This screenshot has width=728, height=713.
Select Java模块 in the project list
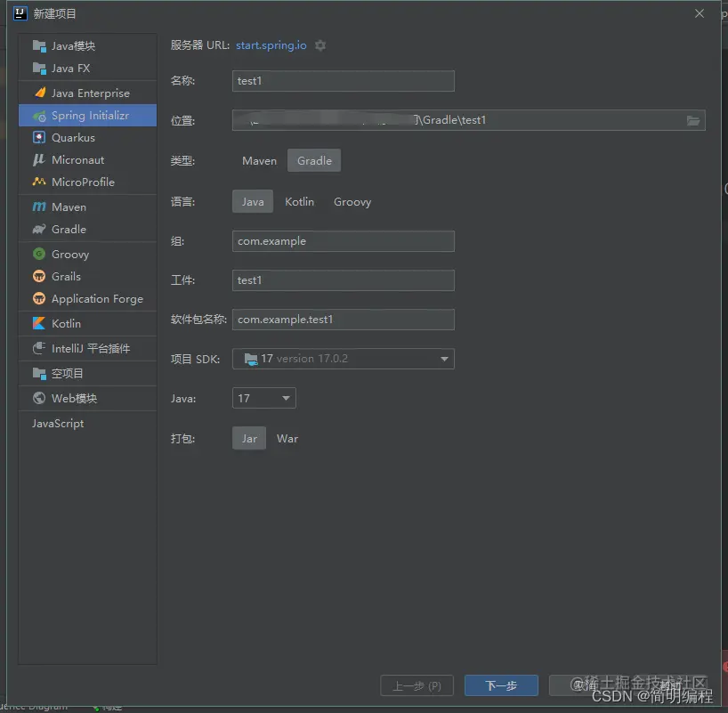coord(88,46)
